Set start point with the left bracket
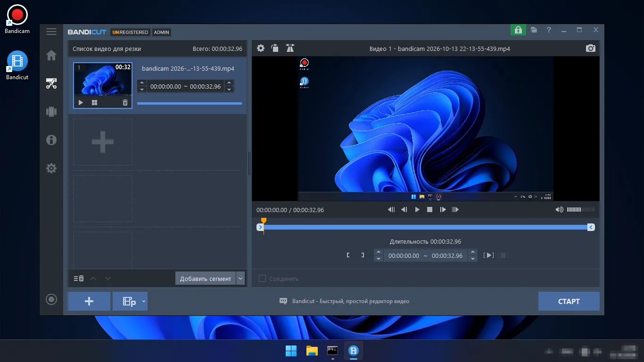 tap(348, 255)
